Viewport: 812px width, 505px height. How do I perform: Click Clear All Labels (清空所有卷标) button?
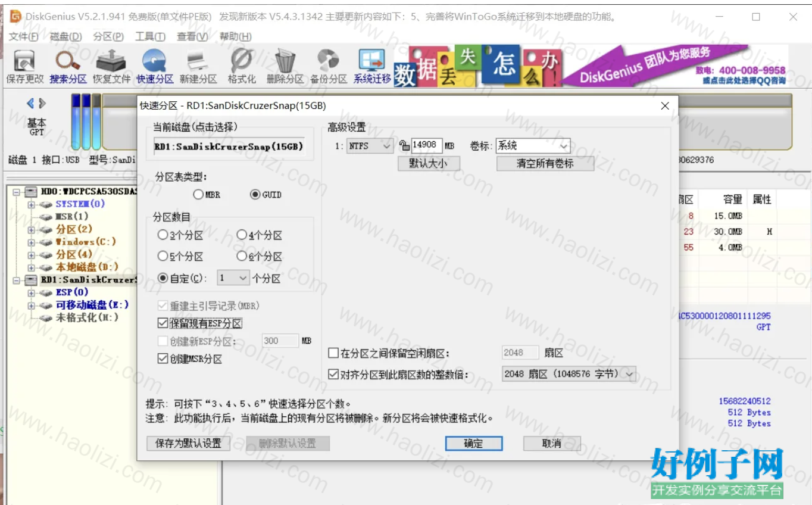545,163
